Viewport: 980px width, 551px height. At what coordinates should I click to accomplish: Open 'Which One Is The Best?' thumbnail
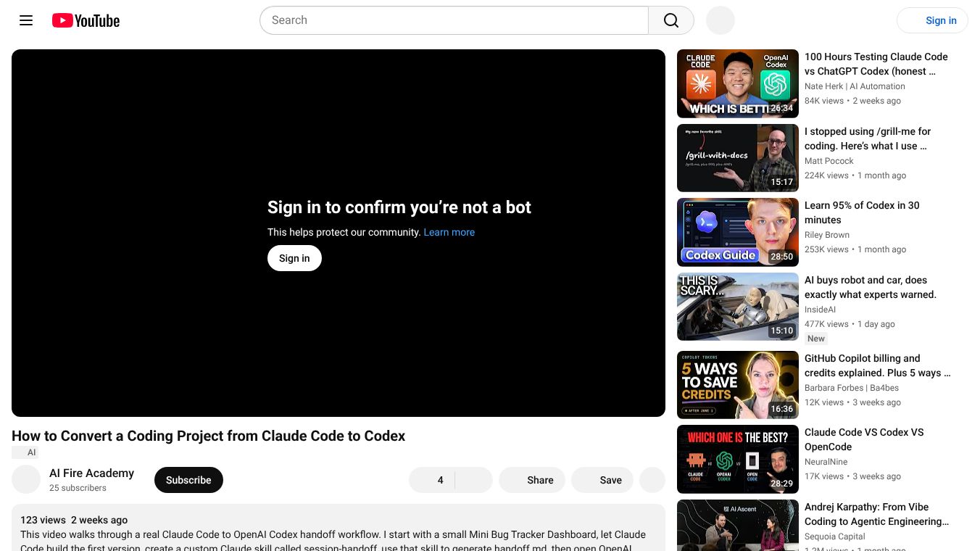point(738,459)
